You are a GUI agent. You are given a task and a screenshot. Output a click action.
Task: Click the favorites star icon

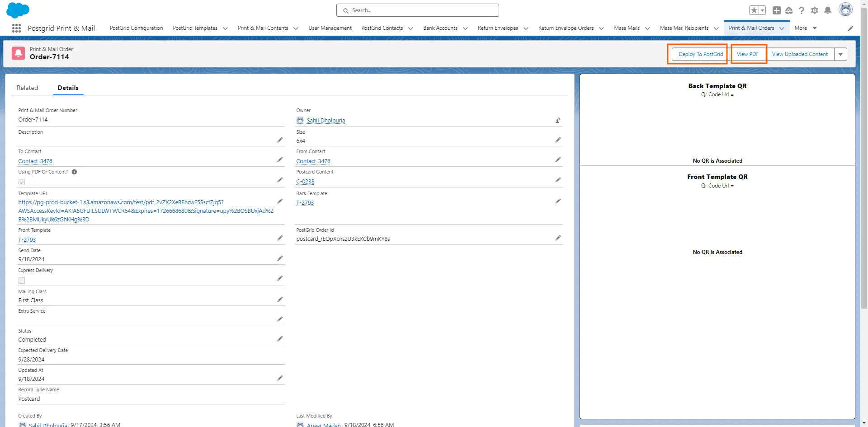pos(754,10)
